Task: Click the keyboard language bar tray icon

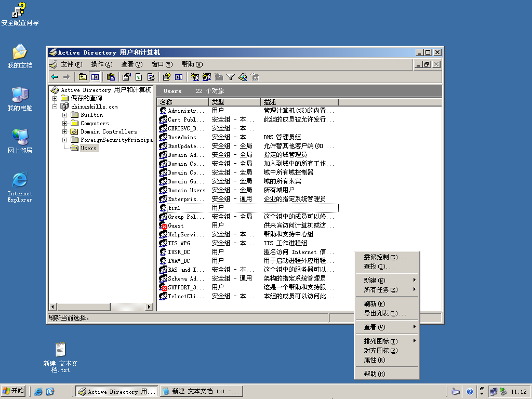Action: coord(456,392)
